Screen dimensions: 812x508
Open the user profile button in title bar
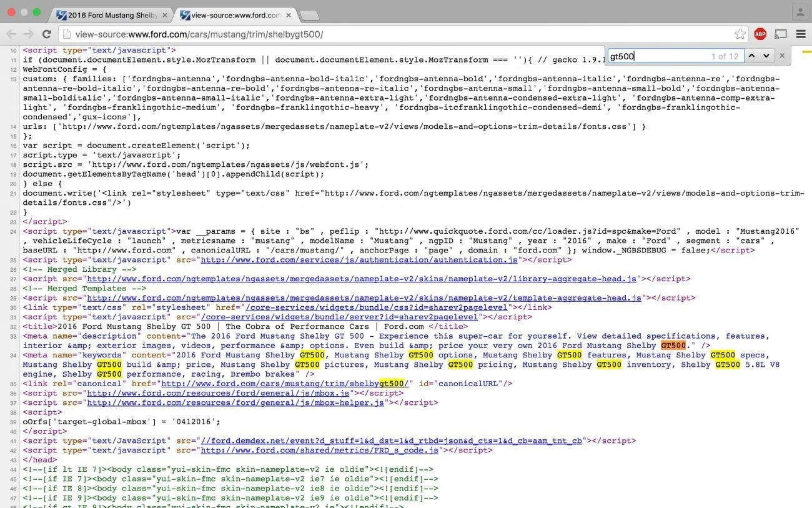click(x=800, y=12)
